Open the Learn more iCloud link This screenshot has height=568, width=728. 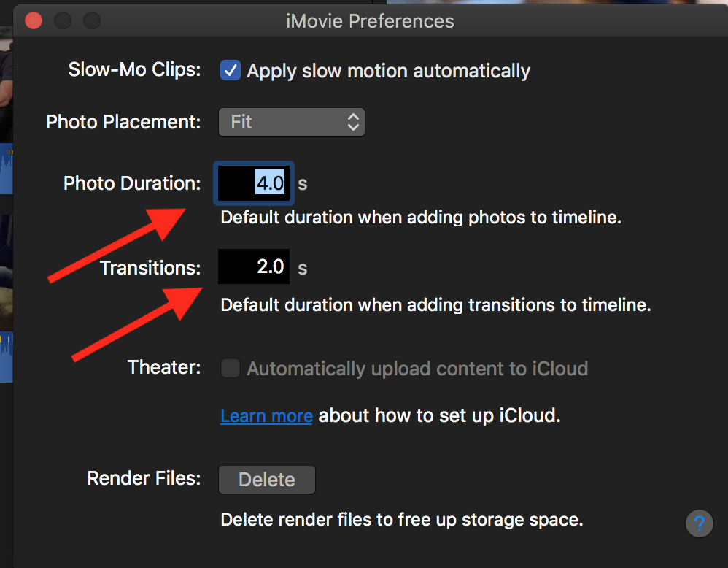pyautogui.click(x=266, y=416)
